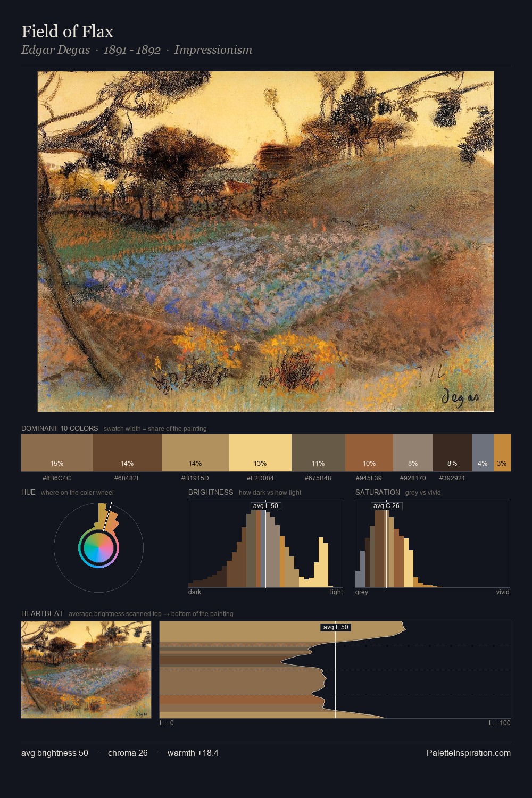Click the BRIGHTNESS section heading
This screenshot has width=532, height=798.
pos(211,492)
